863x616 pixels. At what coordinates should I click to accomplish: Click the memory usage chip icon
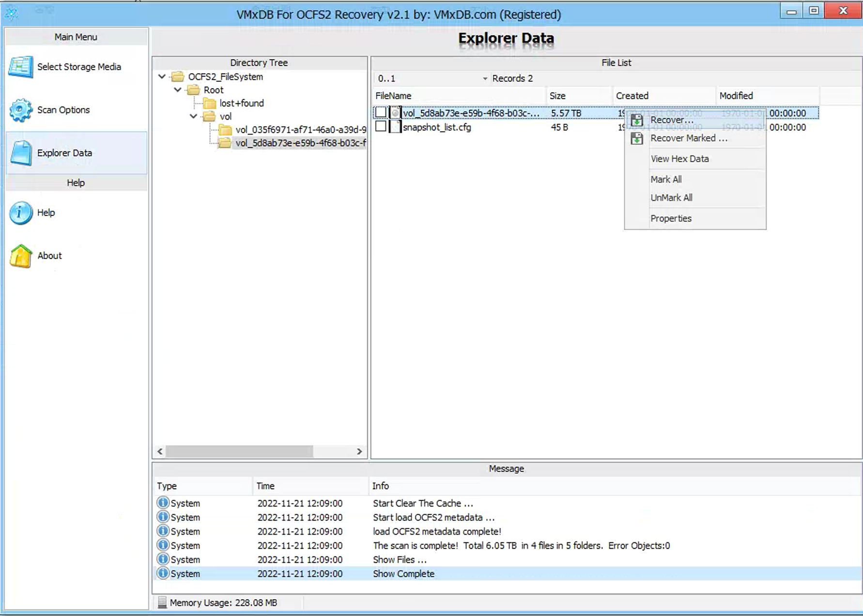click(x=162, y=602)
